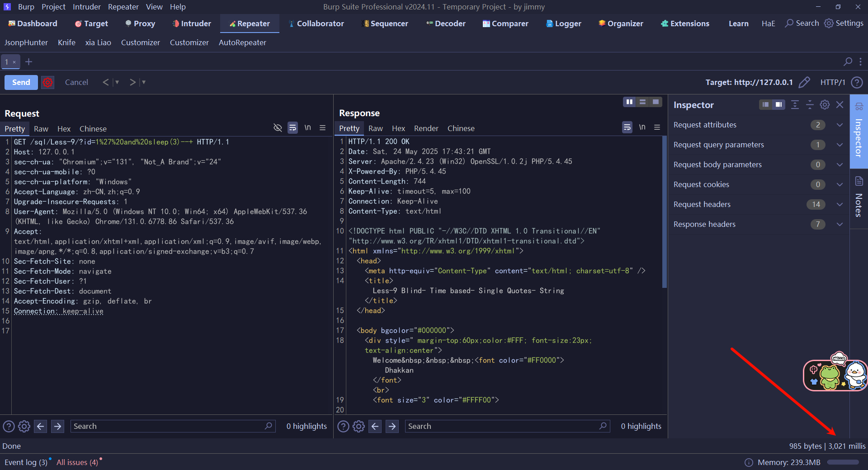Toggle word wrap in Request editor
868x470 pixels.
click(292, 128)
